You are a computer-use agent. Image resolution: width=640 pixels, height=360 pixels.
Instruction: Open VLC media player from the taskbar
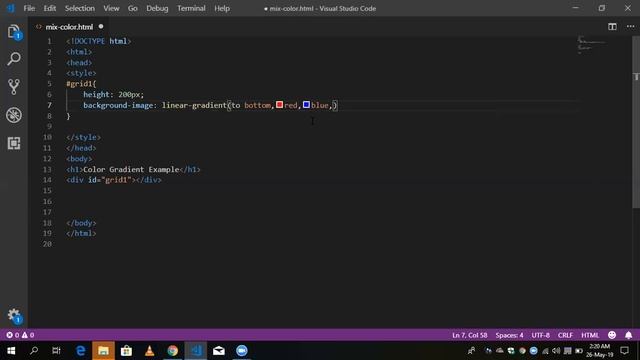[149, 351]
